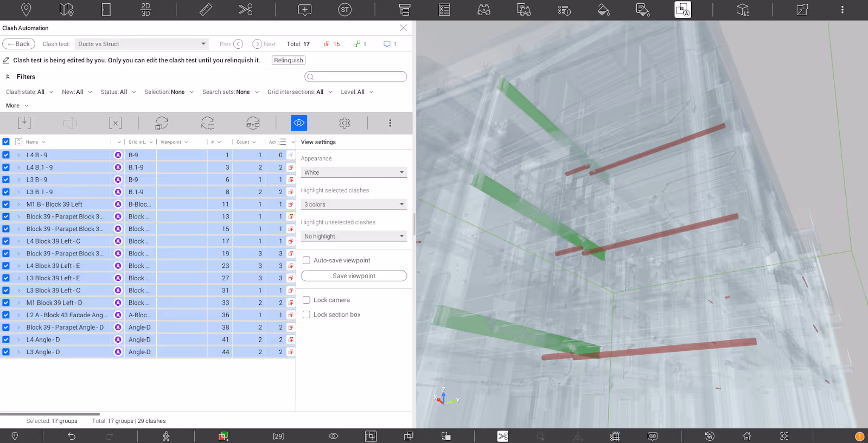Click the undo arrow in bottom bar
This screenshot has width=868, height=443.
pos(72,436)
